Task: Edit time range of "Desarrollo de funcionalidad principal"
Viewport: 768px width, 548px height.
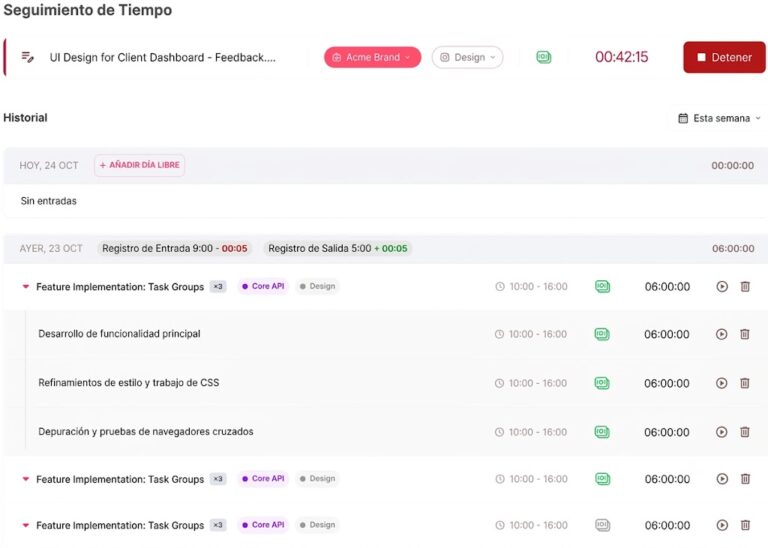Action: tap(531, 334)
